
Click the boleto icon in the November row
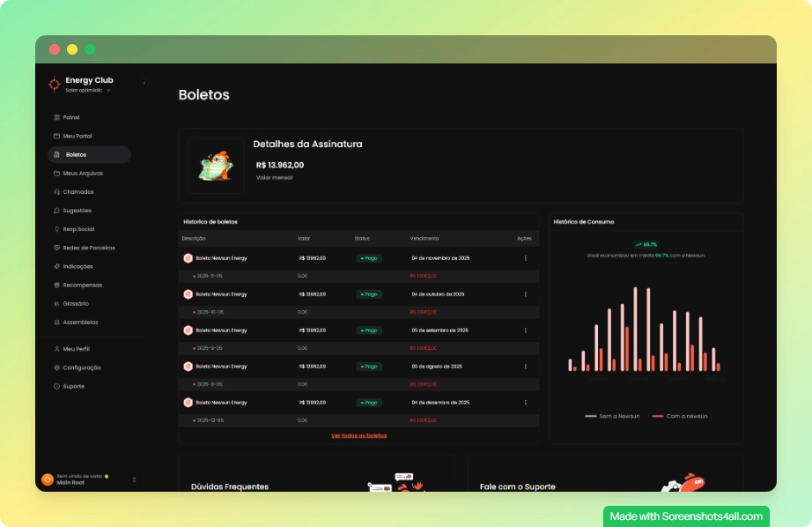tap(188, 258)
